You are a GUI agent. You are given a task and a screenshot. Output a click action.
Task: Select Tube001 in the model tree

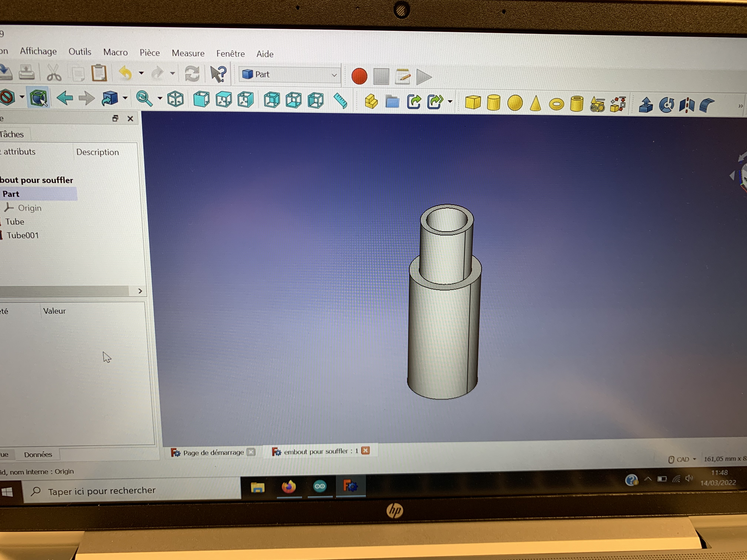click(x=23, y=235)
